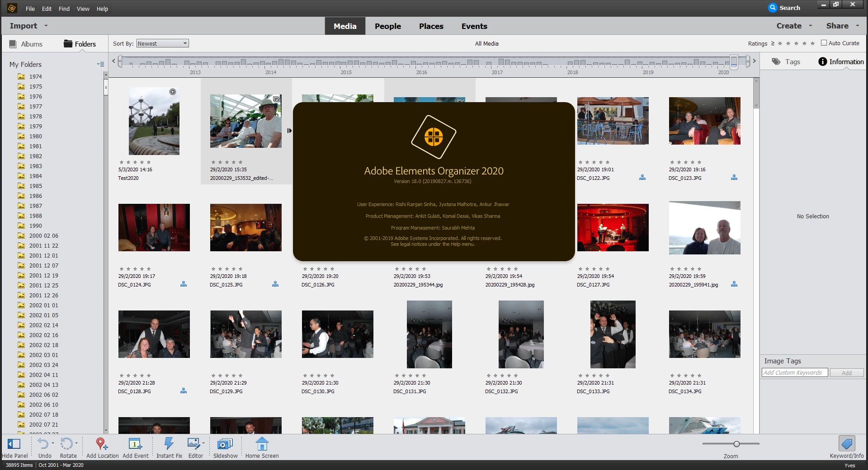
Task: Switch to the Events tab
Action: (474, 26)
